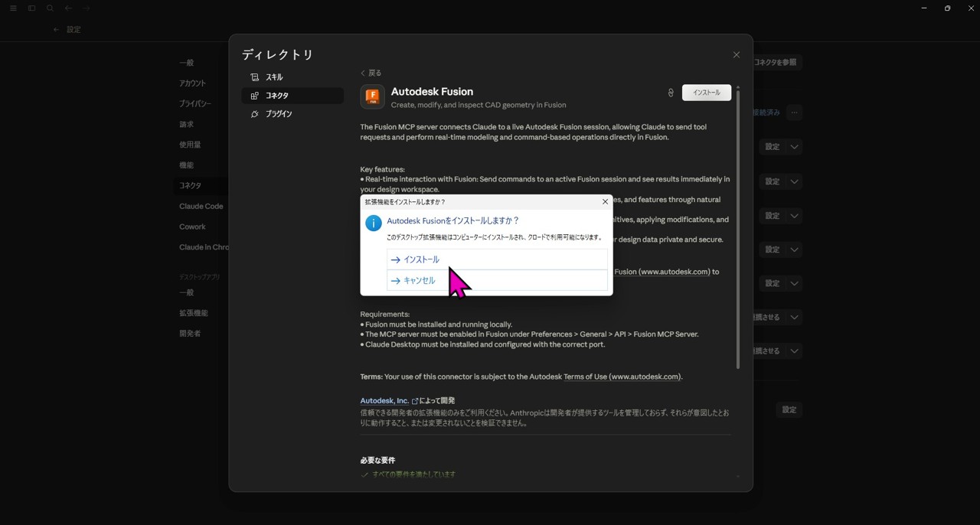Click the external-link icon beside Autodesk, Inc.
The width and height of the screenshot is (980, 525).
tap(414, 400)
